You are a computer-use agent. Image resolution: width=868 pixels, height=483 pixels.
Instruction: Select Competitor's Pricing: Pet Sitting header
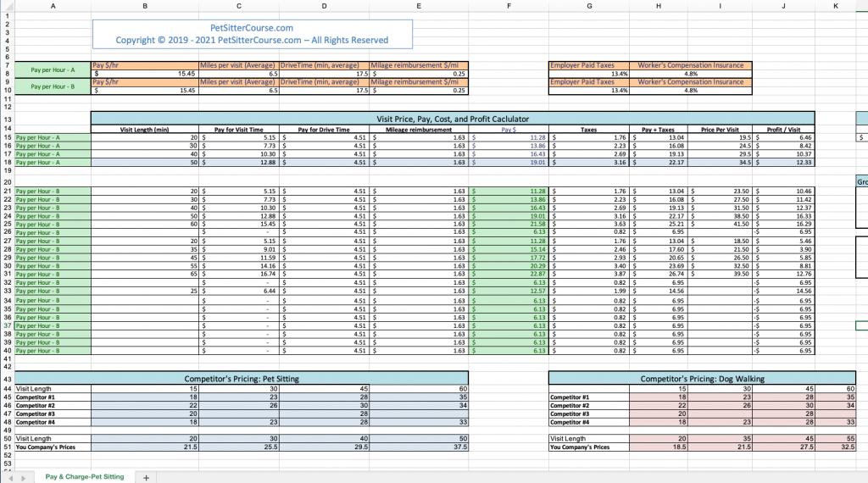click(242, 379)
